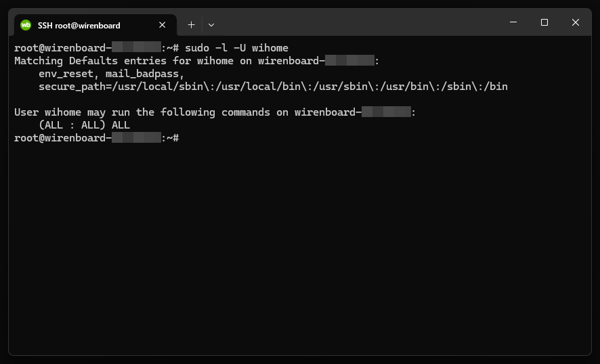600x364 pixels.
Task: Select the SSH root@wirenboard tab title
Action: [x=79, y=26]
